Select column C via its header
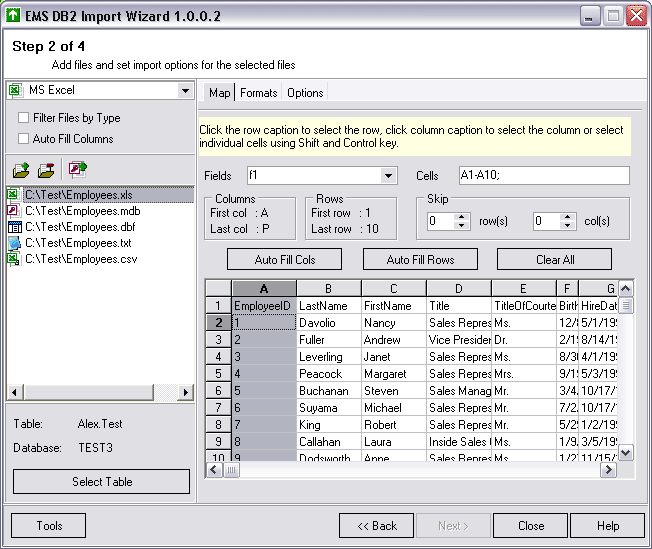The width and height of the screenshot is (652, 549). (x=394, y=288)
